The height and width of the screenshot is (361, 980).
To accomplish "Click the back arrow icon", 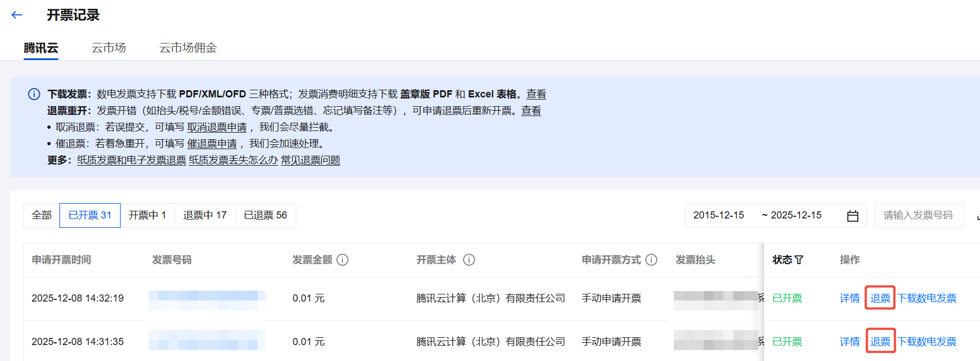I will (17, 15).
